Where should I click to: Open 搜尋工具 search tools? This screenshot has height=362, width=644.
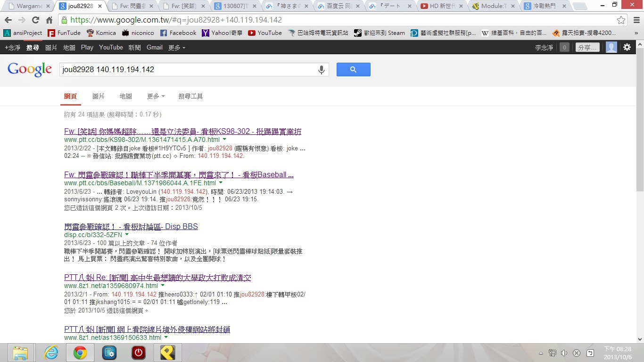(190, 96)
